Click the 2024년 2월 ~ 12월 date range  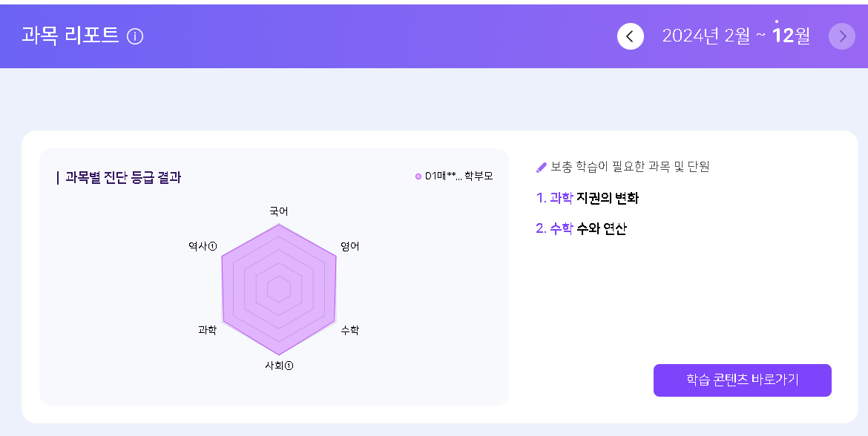pyautogui.click(x=735, y=36)
